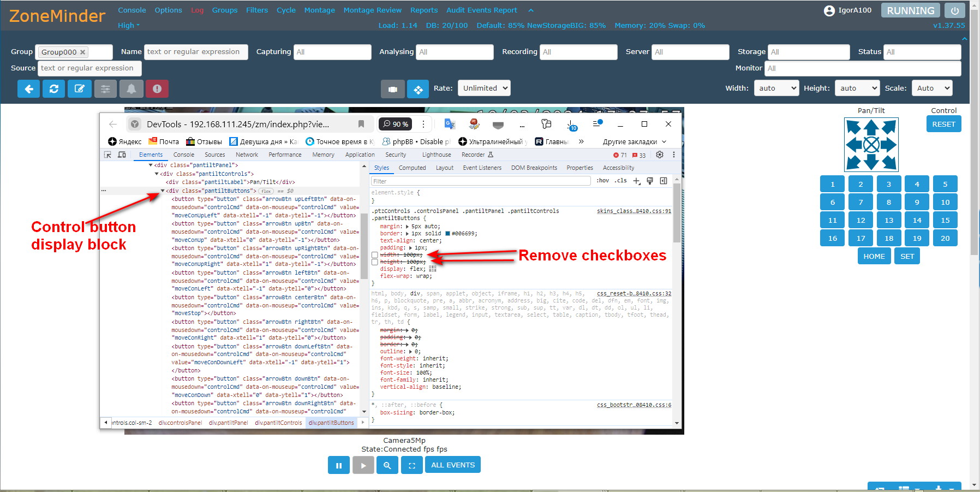Click the Styles Filter input field
Viewport: 980px width, 492px height.
[481, 181]
